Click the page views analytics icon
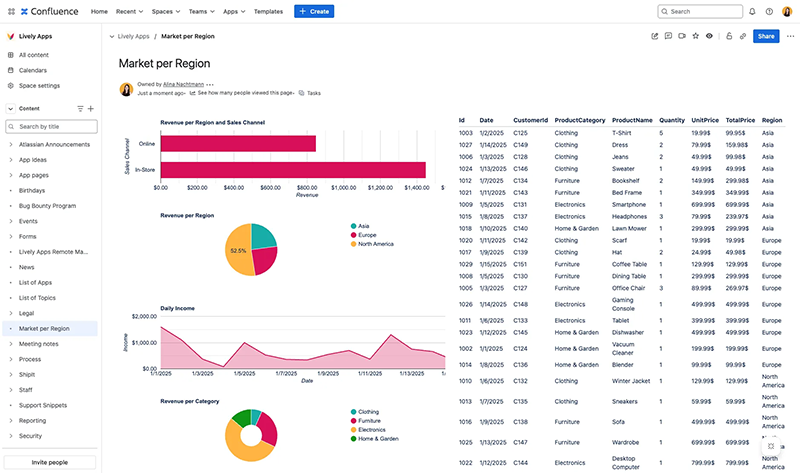The height and width of the screenshot is (473, 800). (x=192, y=93)
